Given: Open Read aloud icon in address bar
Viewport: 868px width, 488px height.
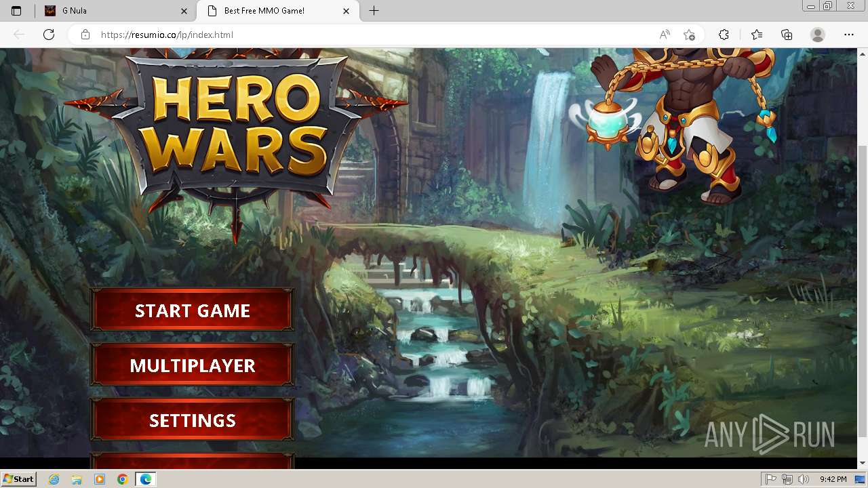Looking at the screenshot, I should (665, 35).
